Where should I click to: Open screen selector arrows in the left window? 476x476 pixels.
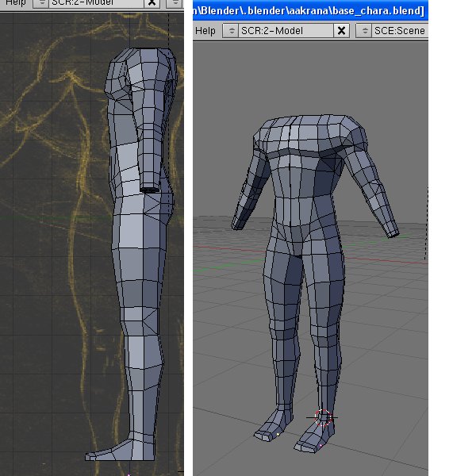(41, 3)
